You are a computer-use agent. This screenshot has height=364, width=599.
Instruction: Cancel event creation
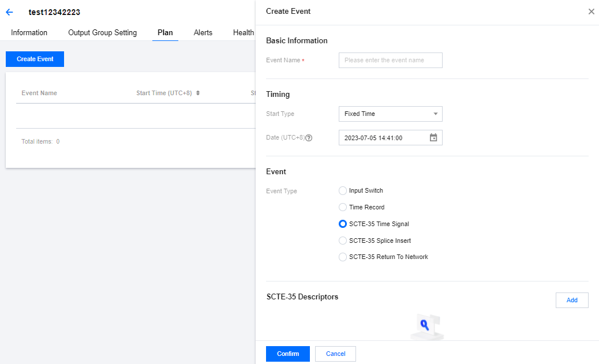coord(335,354)
